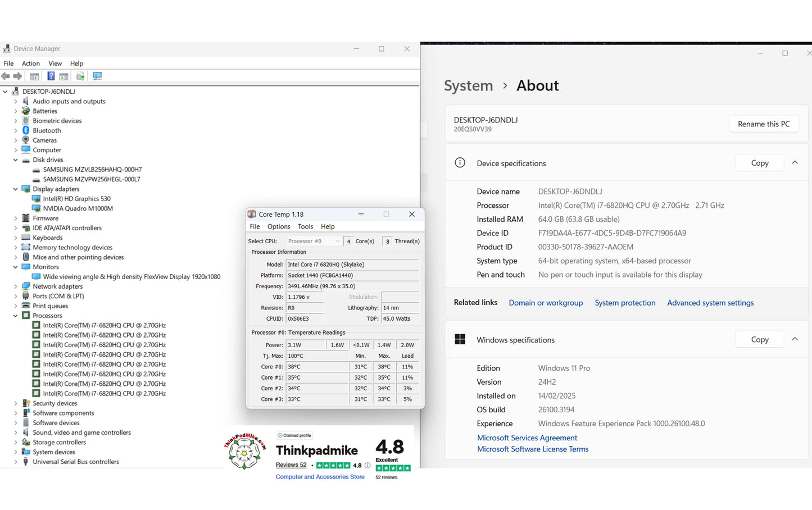Open the Domain or workgroup link

coord(546,303)
